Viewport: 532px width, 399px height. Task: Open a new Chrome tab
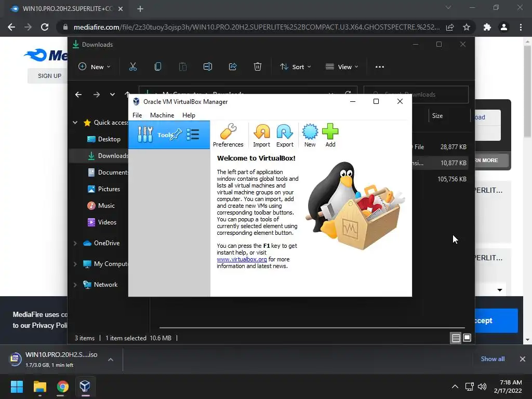pos(140,9)
